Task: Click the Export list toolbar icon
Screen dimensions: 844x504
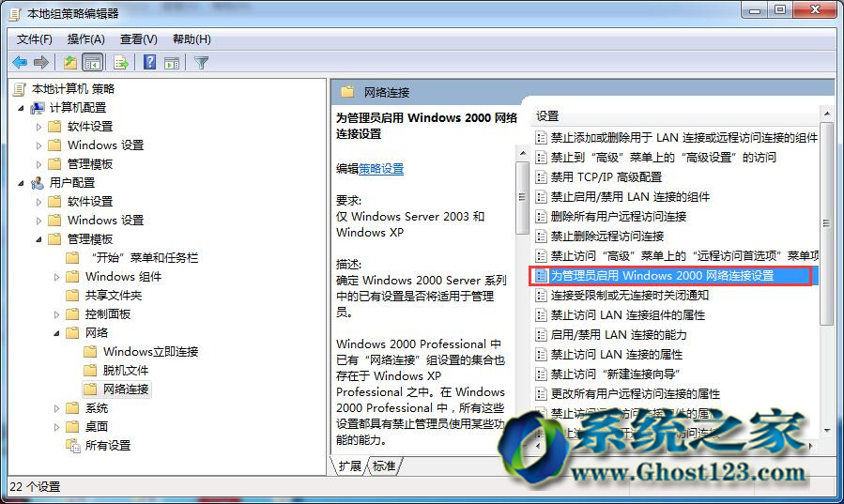Action: [120, 63]
